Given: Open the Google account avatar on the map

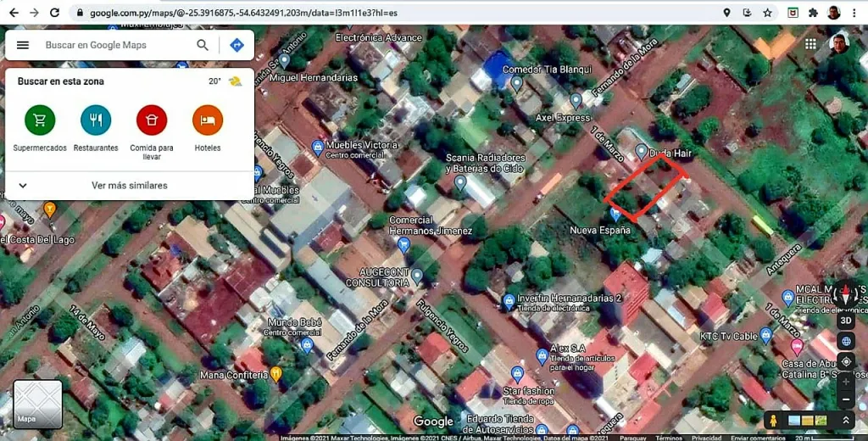Looking at the screenshot, I should [x=839, y=44].
